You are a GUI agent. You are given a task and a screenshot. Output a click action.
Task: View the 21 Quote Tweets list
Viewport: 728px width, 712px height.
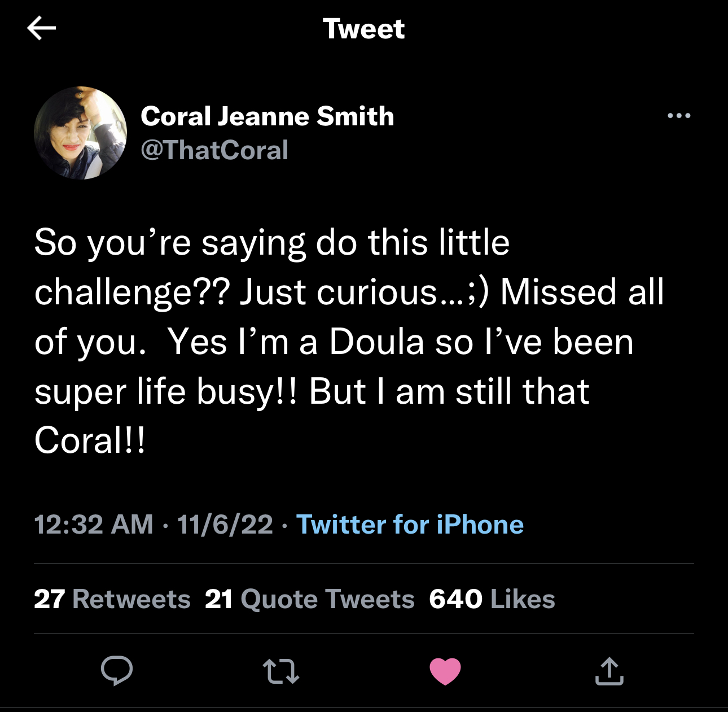[310, 599]
